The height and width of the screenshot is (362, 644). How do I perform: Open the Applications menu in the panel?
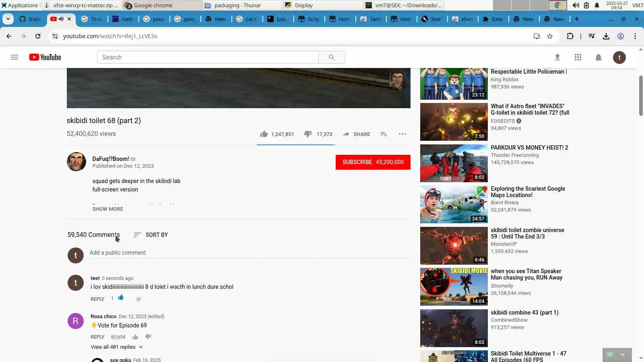tap(20, 5)
